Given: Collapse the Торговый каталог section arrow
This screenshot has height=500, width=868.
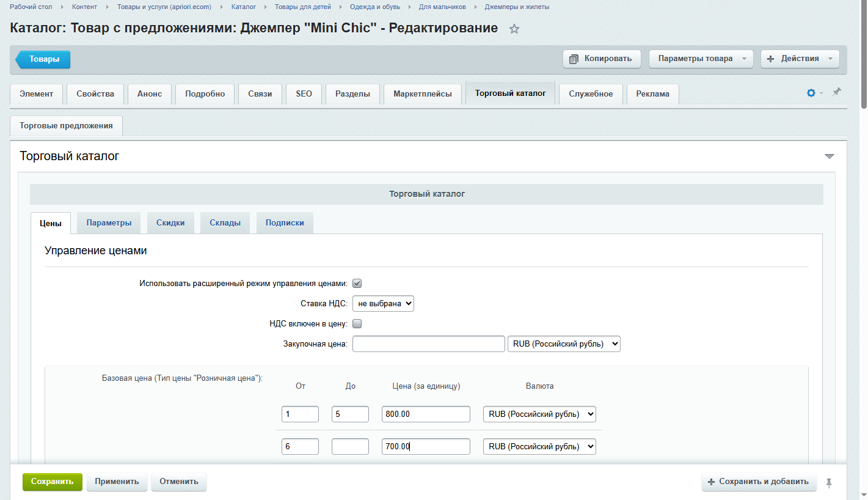Looking at the screenshot, I should pyautogui.click(x=829, y=156).
